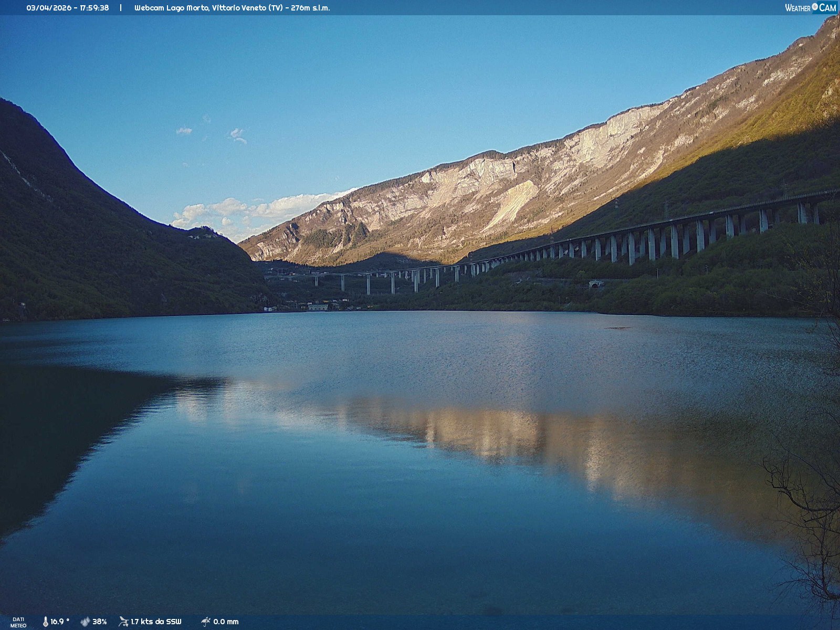Click the thermometer temperature icon
Screen dimensions: 840x630
(46, 622)
